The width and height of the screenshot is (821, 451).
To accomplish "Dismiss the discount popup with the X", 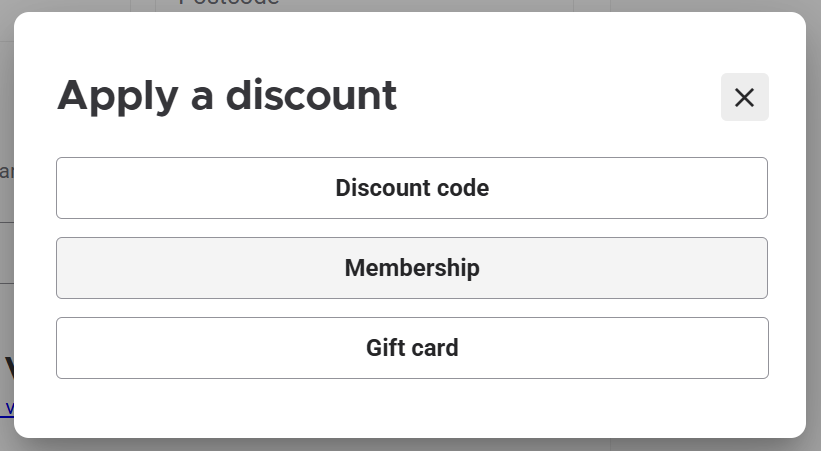I will (744, 97).
